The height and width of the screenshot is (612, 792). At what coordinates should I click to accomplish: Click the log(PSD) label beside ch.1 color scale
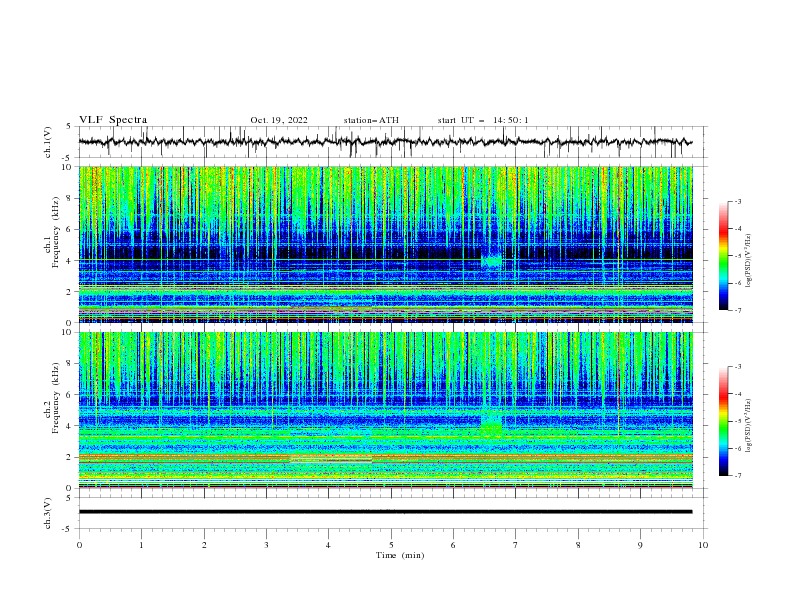point(749,260)
